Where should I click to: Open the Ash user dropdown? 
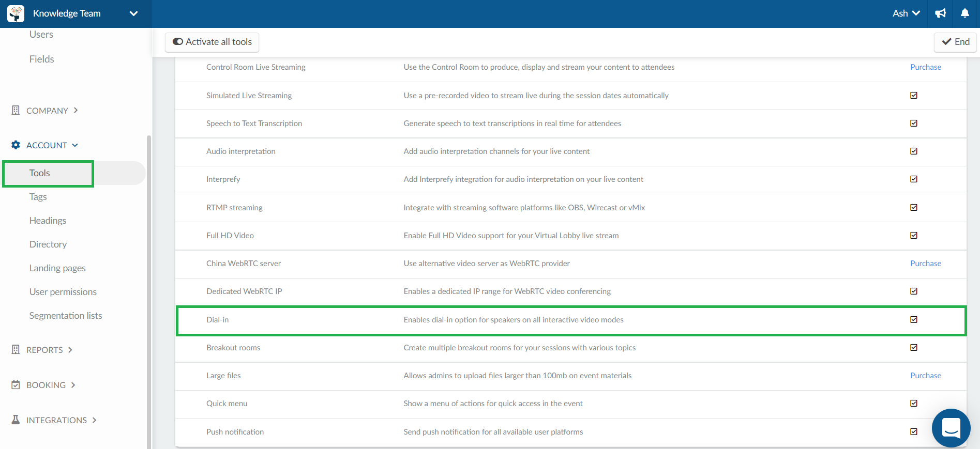point(906,13)
